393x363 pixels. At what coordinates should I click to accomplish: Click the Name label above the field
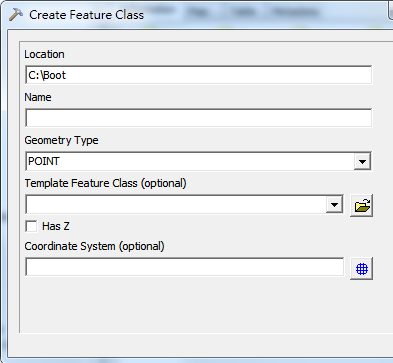[38, 97]
